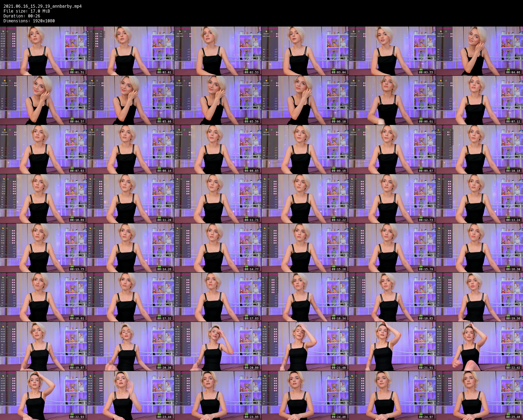The image size is (523, 420).
Task: Select the thumbnail stamped 00:24.97
Action: pyautogui.click(x=392, y=396)
